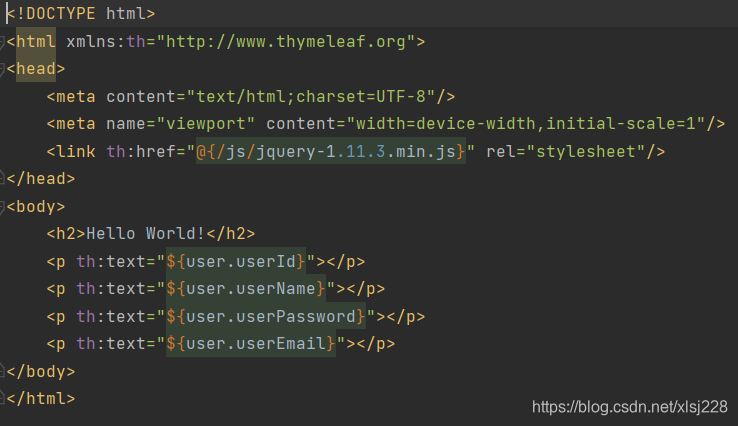
Task: Select the highlighted html opening tag
Action: [36, 42]
